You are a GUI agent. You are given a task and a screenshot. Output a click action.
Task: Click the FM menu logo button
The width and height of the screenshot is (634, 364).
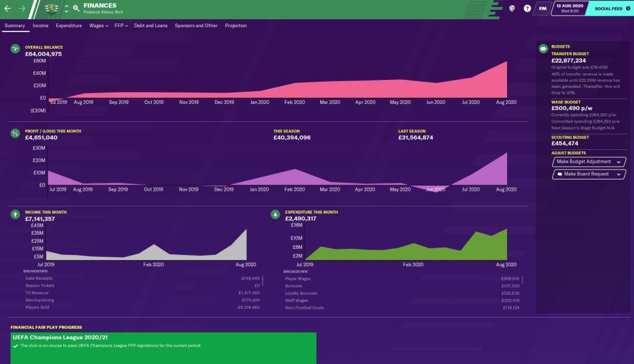(543, 9)
